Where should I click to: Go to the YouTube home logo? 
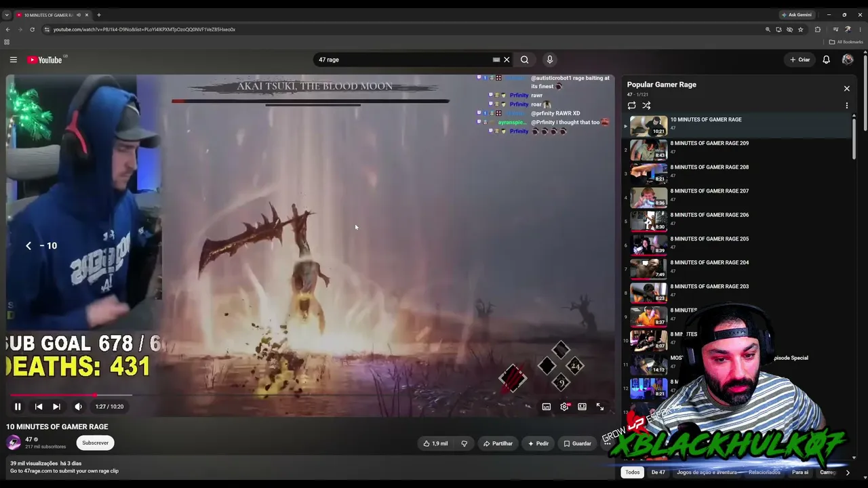point(45,60)
